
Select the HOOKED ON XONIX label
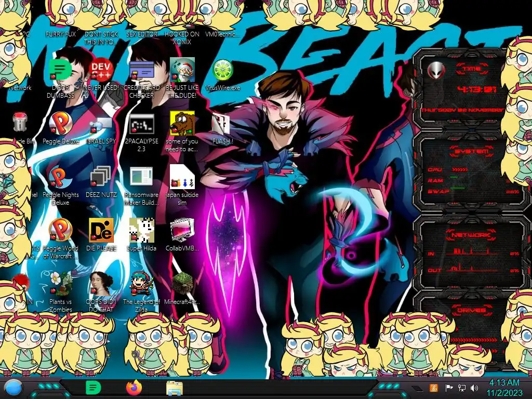coord(182,38)
